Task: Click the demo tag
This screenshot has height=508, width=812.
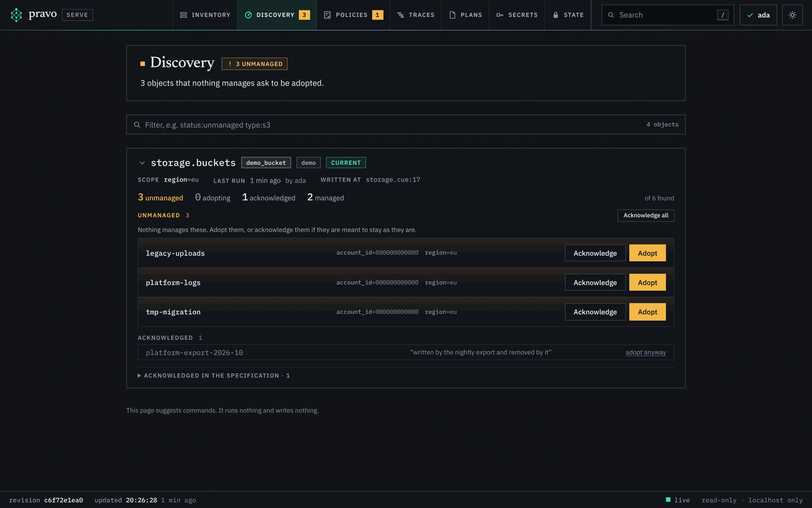Action: coord(308,163)
